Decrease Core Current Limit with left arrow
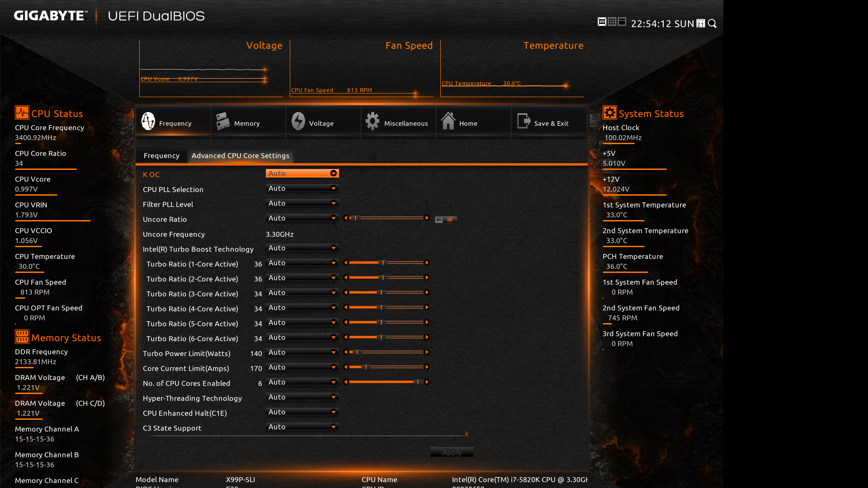 [346, 367]
